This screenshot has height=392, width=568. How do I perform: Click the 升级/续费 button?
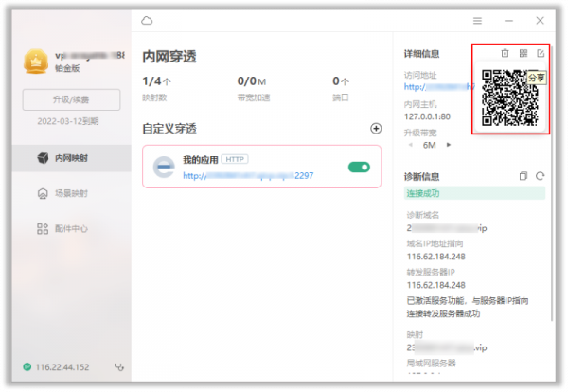71,99
